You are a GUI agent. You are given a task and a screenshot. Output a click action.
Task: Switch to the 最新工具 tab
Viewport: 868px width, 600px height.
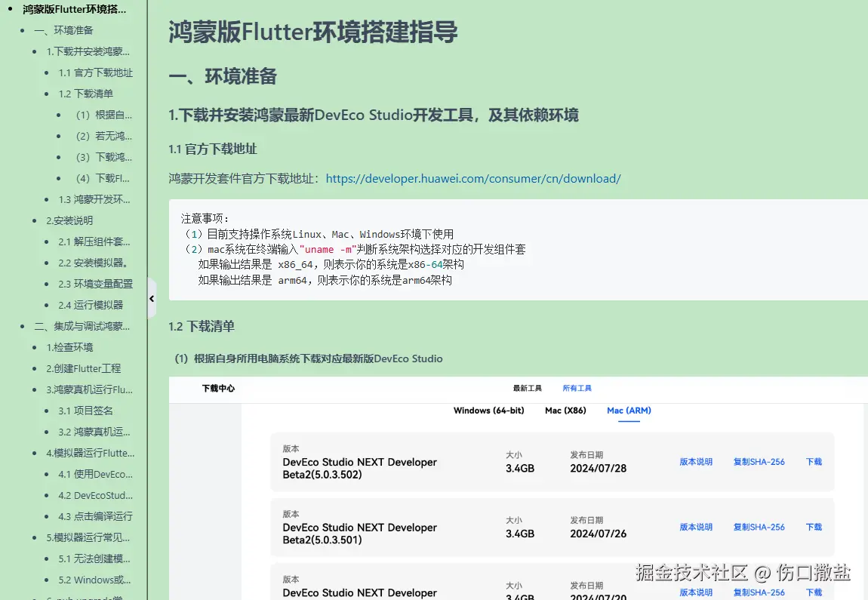click(x=527, y=388)
